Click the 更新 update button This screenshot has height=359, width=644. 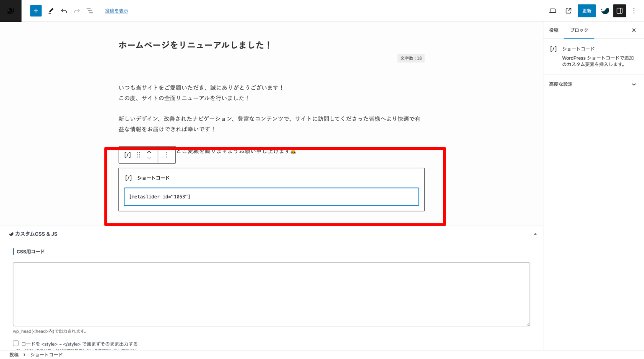click(587, 10)
